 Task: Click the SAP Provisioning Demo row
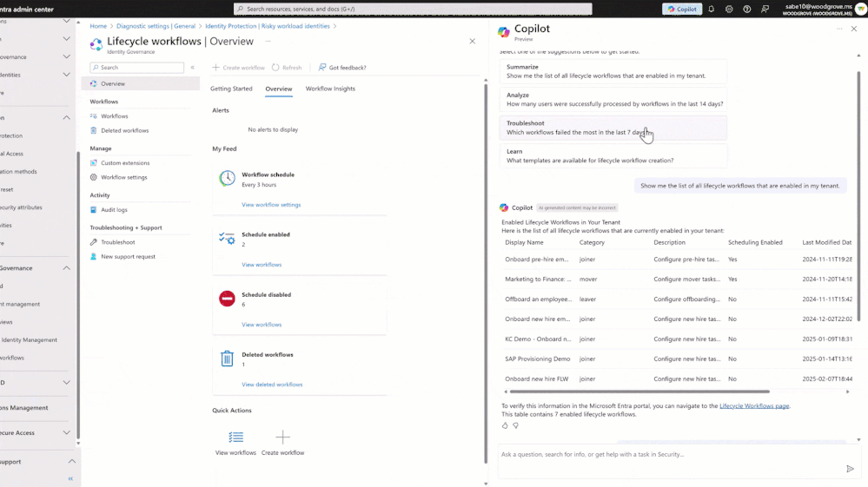pyautogui.click(x=677, y=359)
